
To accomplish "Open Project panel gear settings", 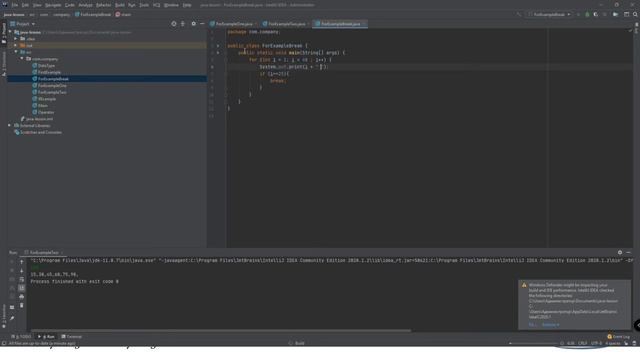I will point(193,24).
